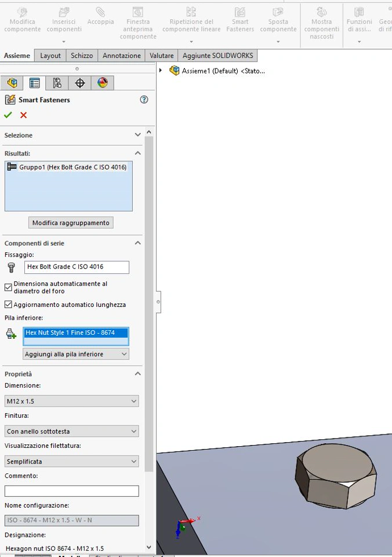The width and height of the screenshot is (392, 557).
Task: Select Assieme1 (Default) tree label
Action: pyautogui.click(x=223, y=71)
